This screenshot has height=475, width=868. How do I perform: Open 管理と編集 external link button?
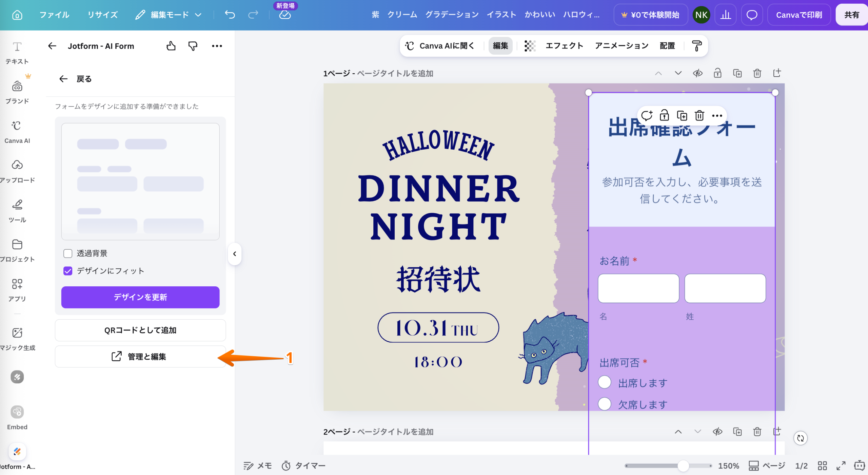[x=140, y=357]
